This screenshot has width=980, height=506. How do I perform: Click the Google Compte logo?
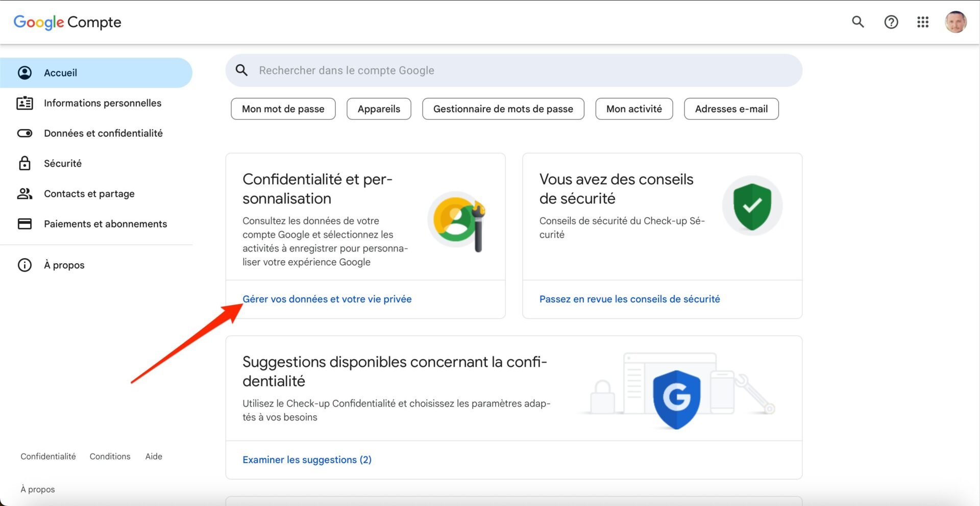[x=67, y=22]
